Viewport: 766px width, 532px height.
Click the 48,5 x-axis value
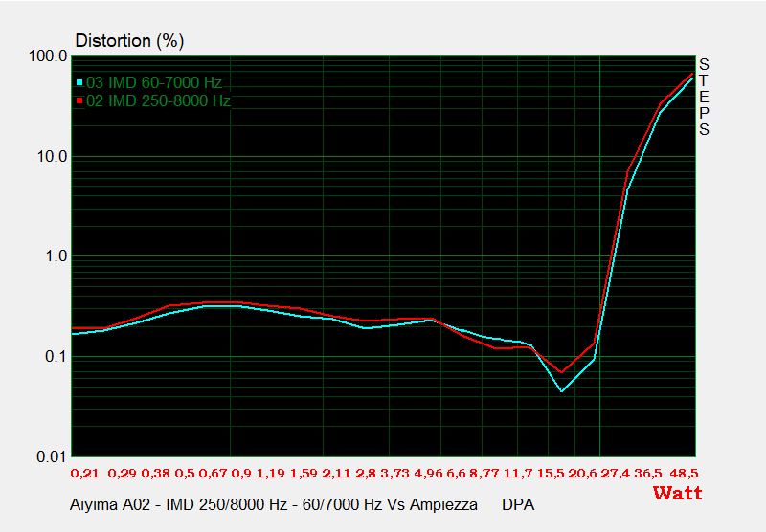[684, 473]
